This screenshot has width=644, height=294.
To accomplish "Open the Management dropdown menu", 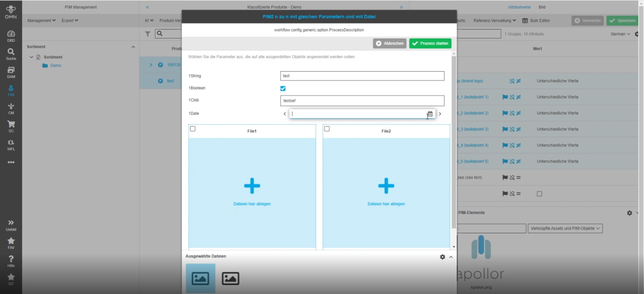I will [41, 21].
